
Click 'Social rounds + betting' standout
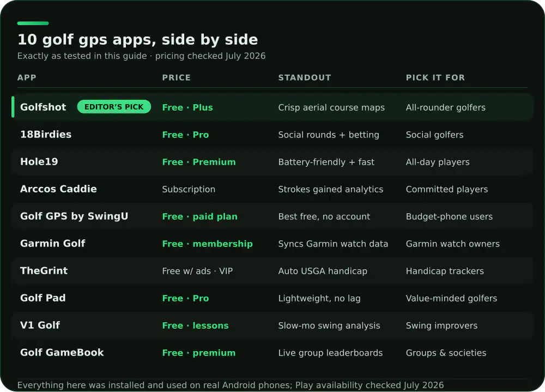tap(329, 135)
